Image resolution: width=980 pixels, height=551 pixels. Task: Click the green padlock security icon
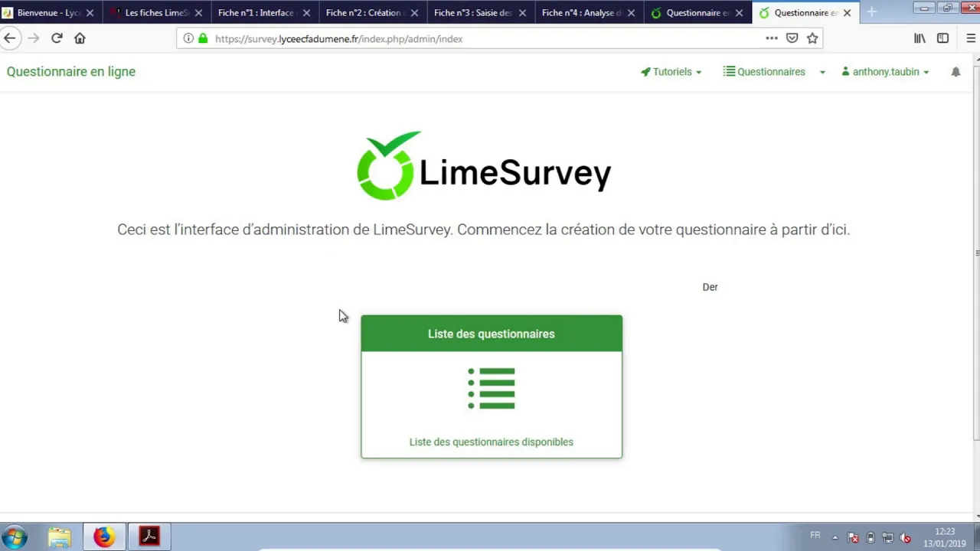(203, 38)
